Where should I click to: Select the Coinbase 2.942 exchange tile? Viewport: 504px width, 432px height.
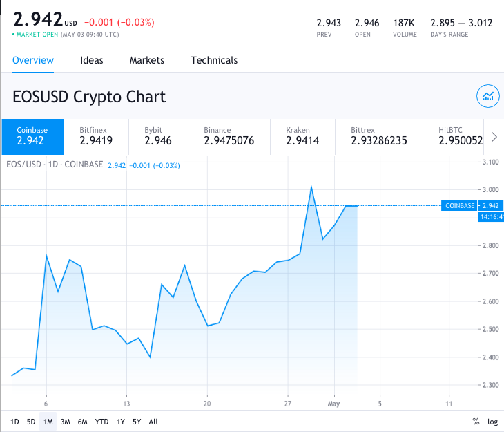[x=33, y=137]
